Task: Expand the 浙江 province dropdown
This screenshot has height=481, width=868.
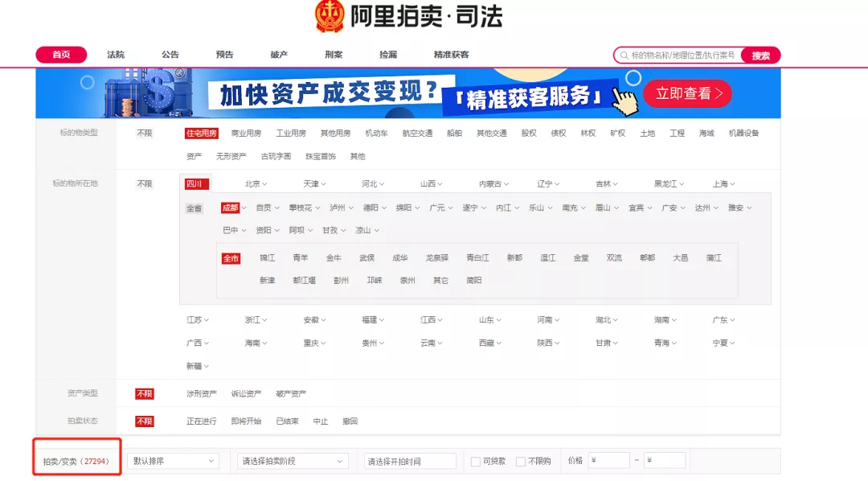Action: click(x=256, y=320)
